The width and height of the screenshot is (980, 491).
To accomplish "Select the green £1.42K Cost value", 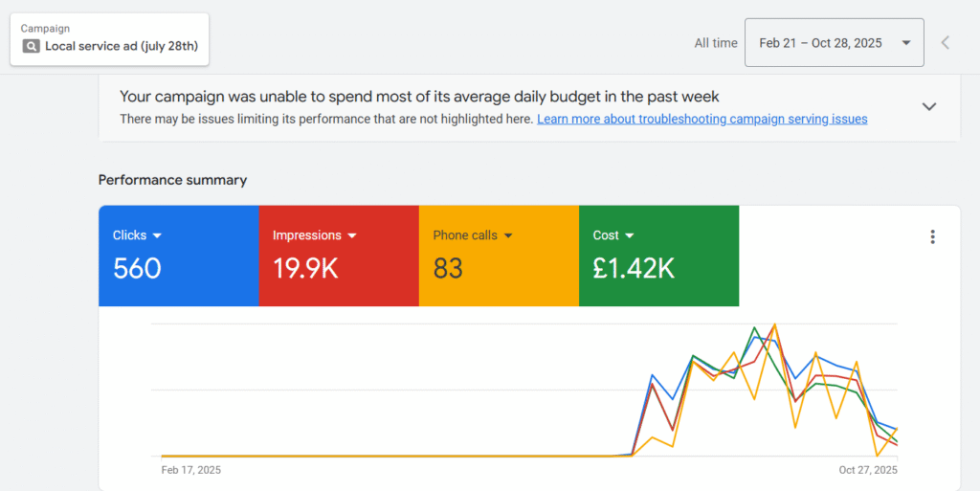I will [634, 269].
